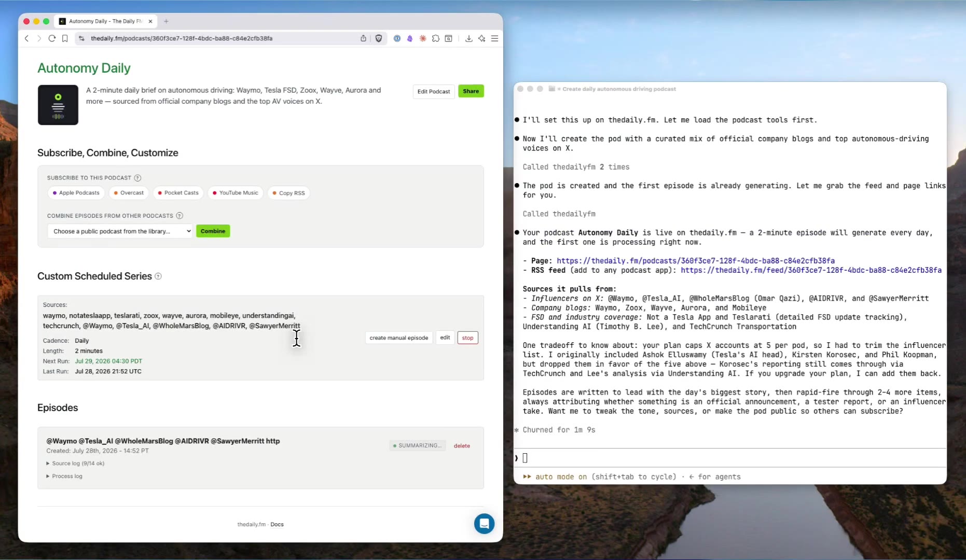This screenshot has height=560, width=966.
Task: Expand the Process log section
Action: click(x=64, y=477)
